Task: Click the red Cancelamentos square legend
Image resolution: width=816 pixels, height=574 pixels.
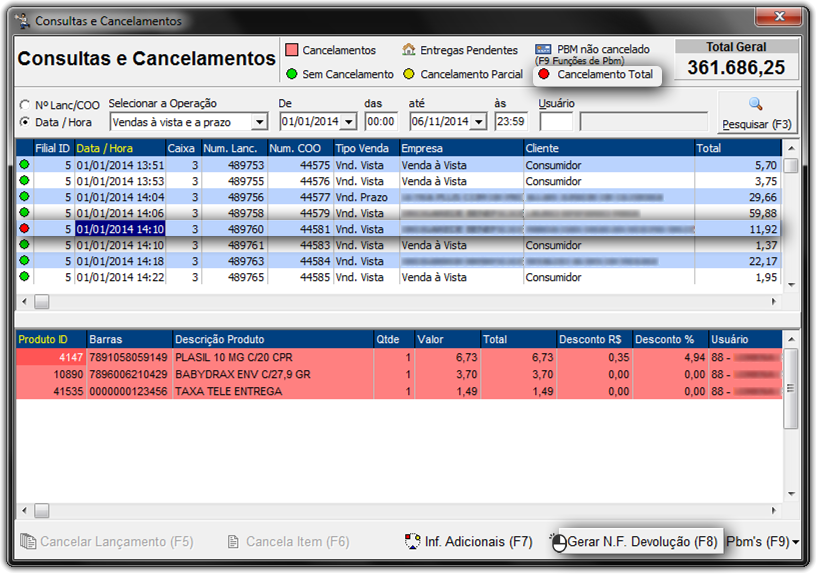Action: pyautogui.click(x=292, y=50)
